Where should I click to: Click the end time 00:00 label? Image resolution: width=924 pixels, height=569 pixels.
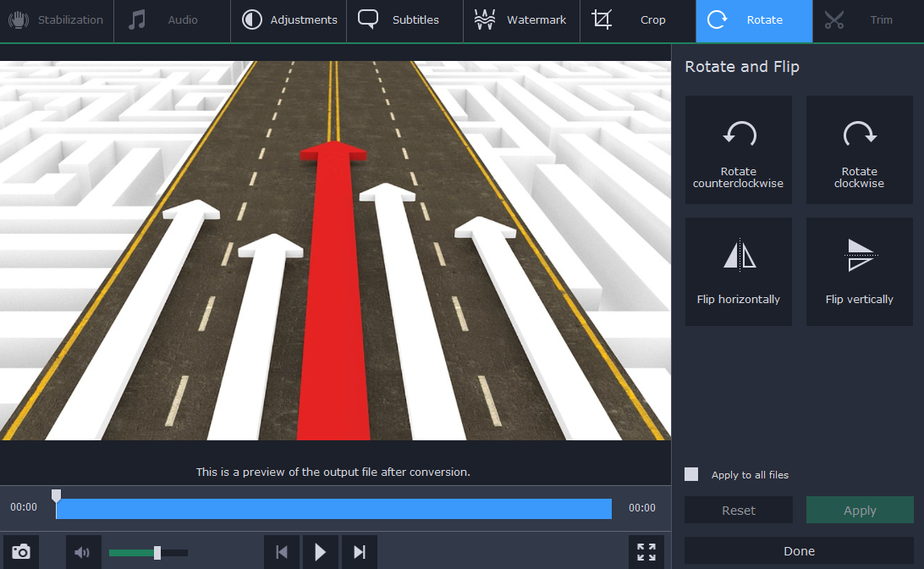point(641,508)
